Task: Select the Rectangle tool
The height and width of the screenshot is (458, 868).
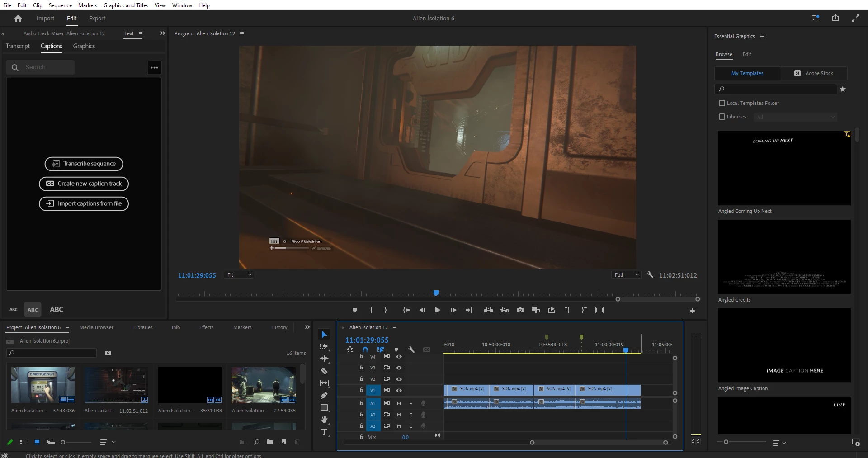Action: point(324,407)
